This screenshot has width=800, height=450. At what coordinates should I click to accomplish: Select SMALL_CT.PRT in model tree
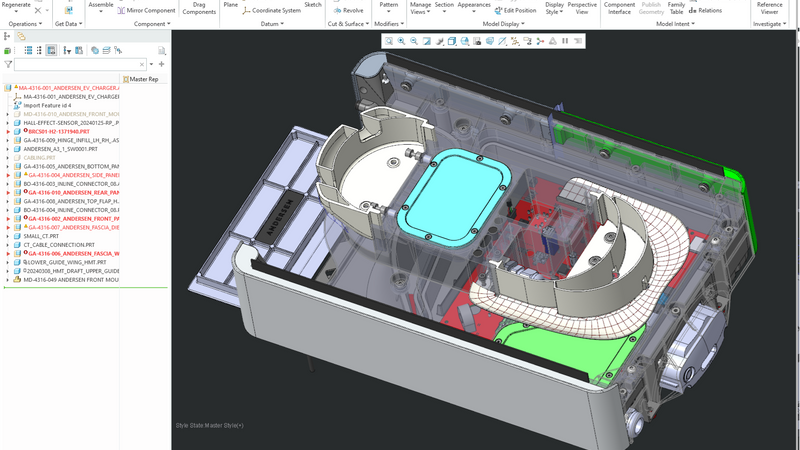click(40, 236)
